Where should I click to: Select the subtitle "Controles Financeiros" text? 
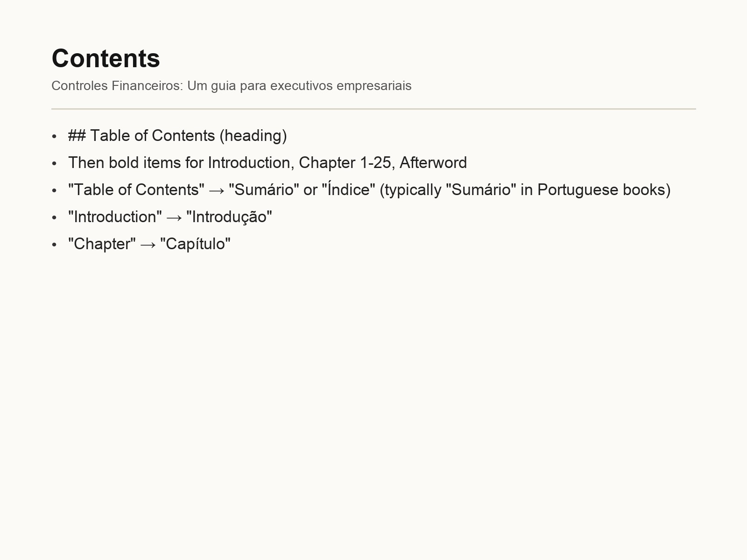point(117,86)
